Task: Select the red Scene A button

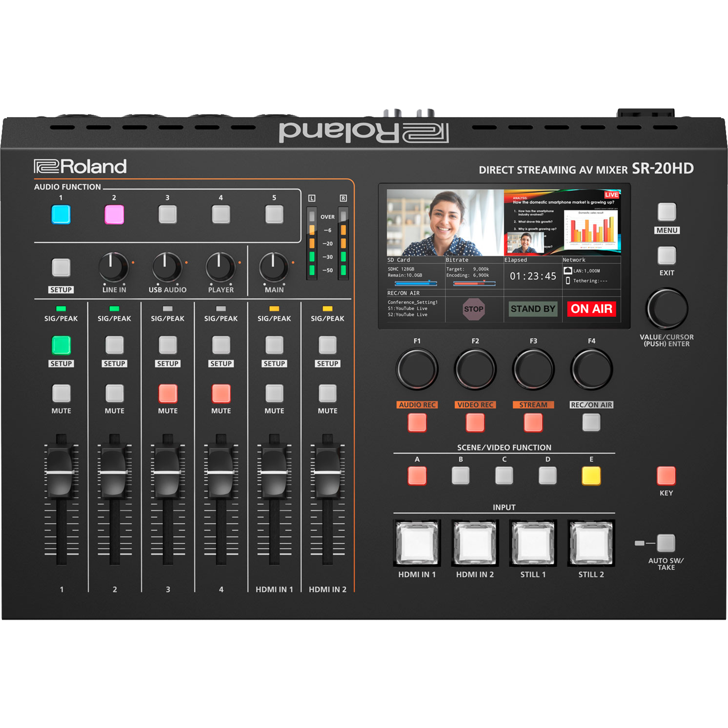Action: pos(417,475)
